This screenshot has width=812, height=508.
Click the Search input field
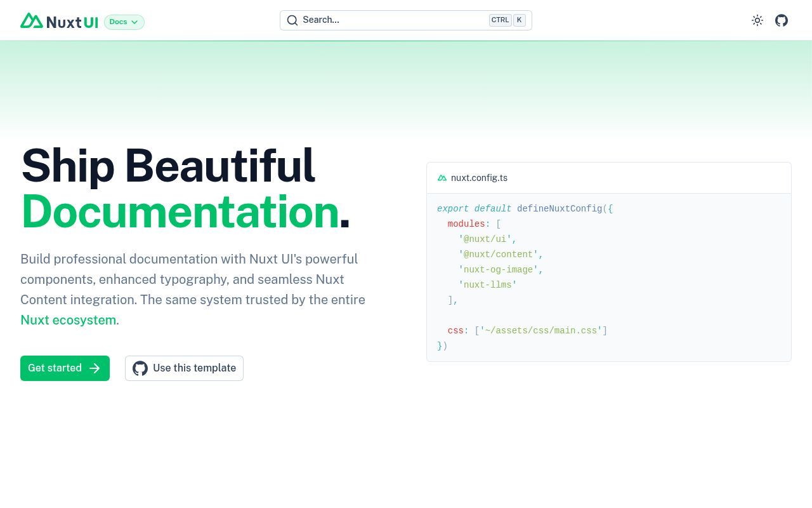406,20
